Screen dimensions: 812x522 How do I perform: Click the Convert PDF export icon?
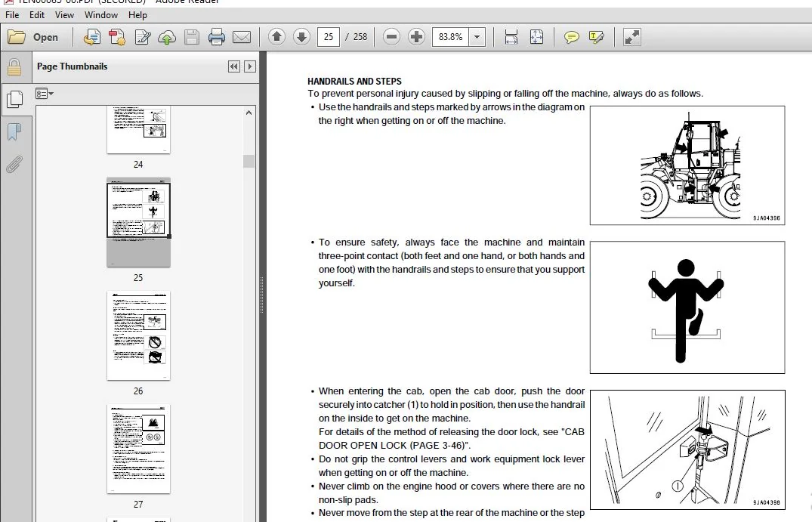pyautogui.click(x=117, y=37)
